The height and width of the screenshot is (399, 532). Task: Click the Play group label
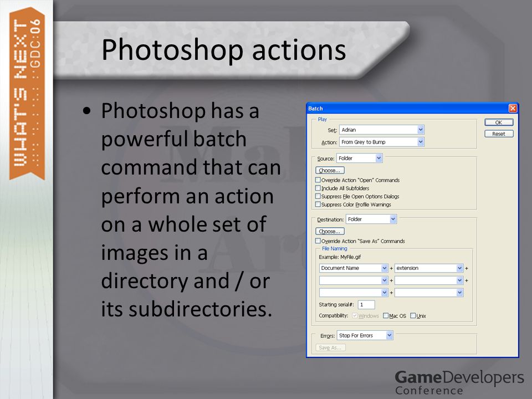(323, 120)
